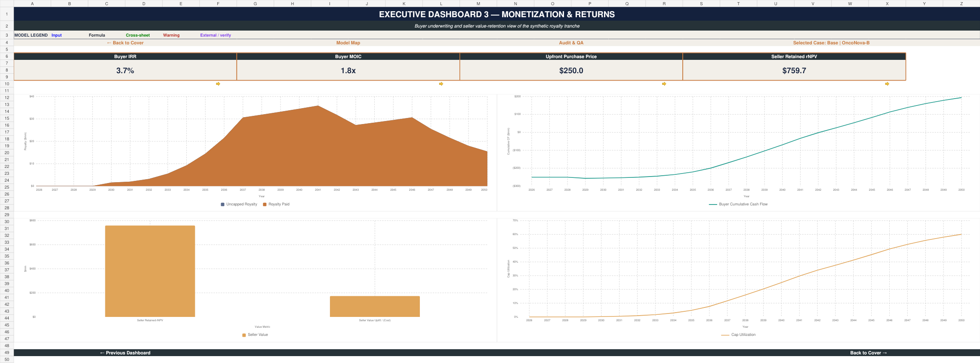Open the Model Map link

[x=348, y=43]
